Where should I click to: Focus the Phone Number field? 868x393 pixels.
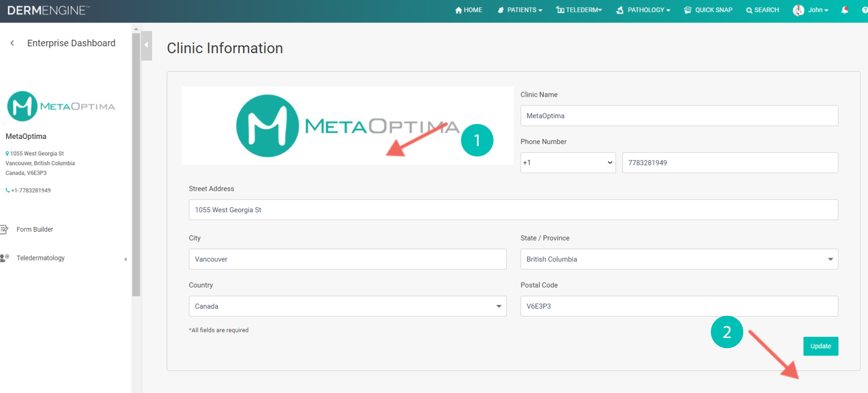point(730,163)
